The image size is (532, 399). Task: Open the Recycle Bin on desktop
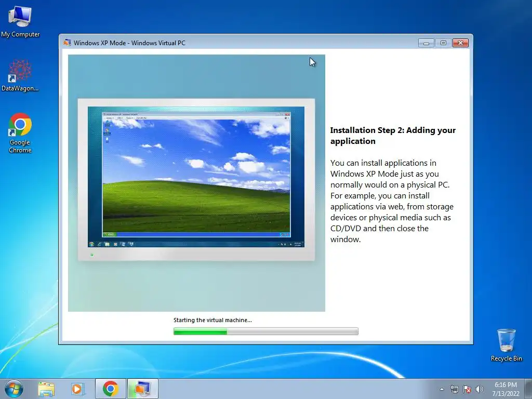506,345
